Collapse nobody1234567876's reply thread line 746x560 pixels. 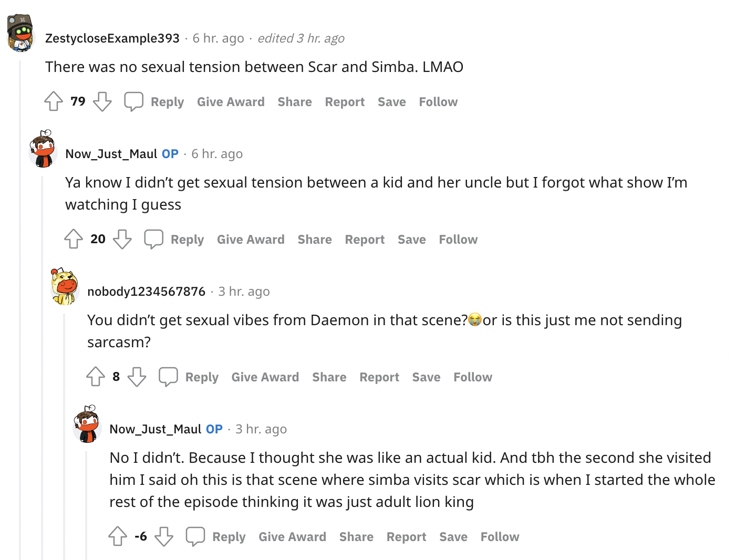65,447
